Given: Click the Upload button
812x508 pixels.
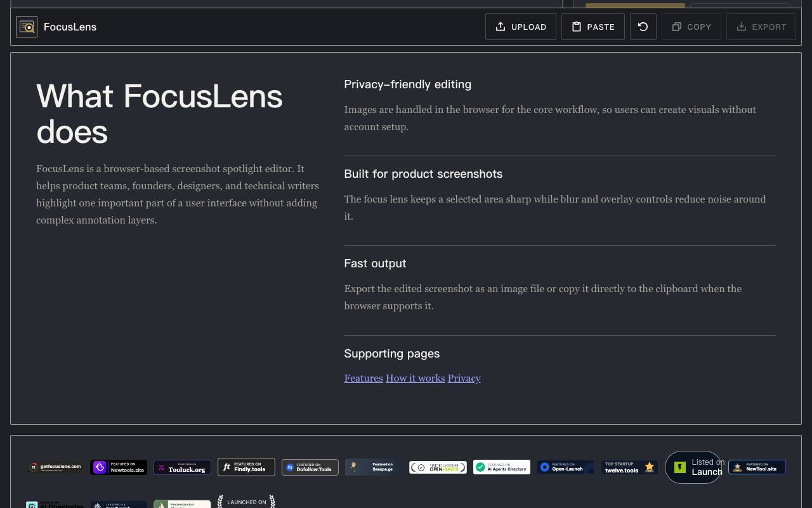Looking at the screenshot, I should (521, 27).
